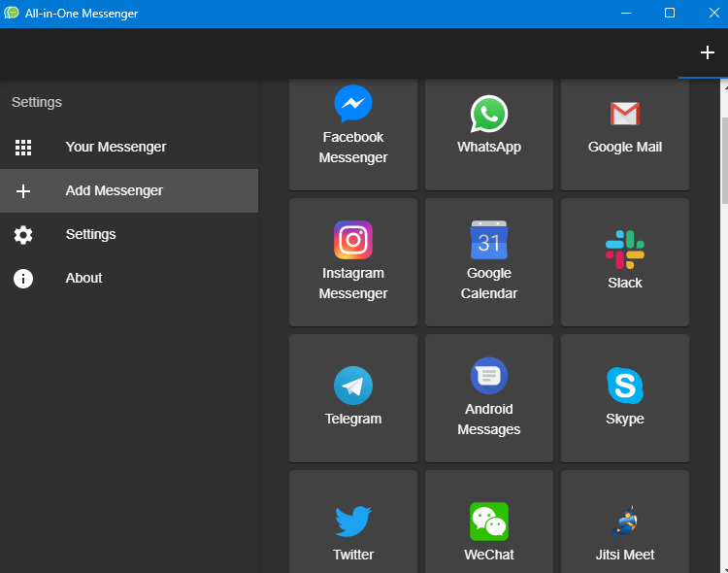The image size is (728, 573).
Task: Select the Slack logo
Action: coord(625,250)
